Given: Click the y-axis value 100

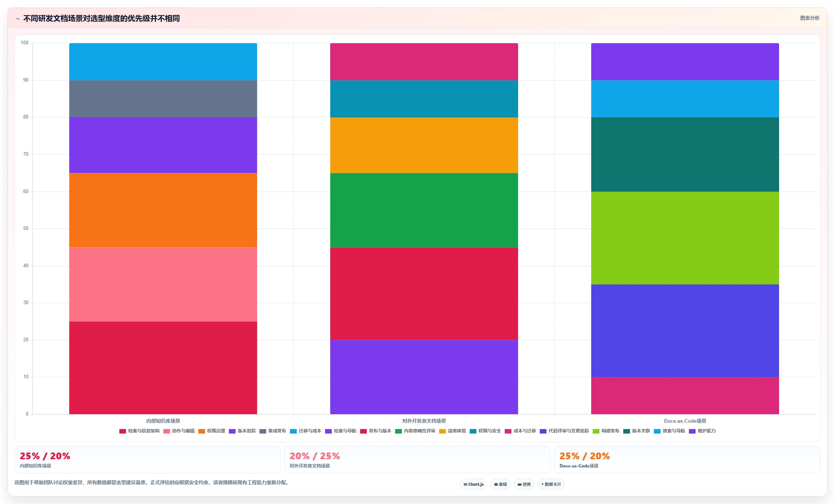Looking at the screenshot, I should click(25, 43).
